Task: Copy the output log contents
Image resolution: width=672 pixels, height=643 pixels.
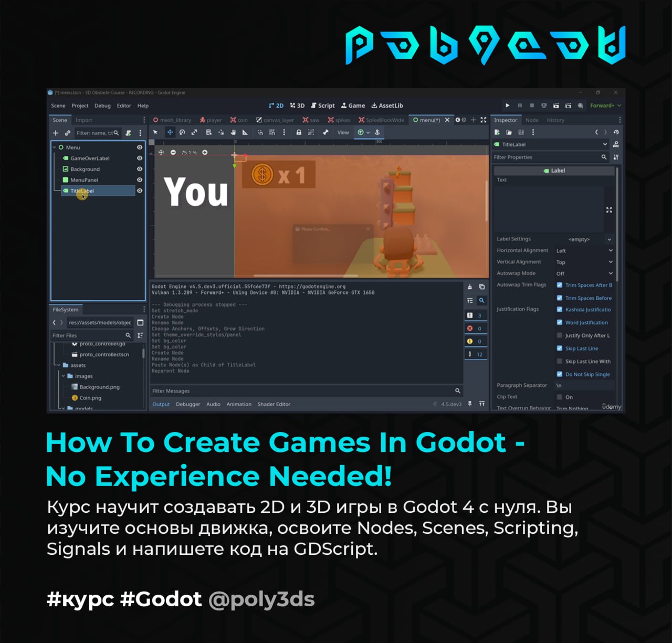Action: [482, 287]
